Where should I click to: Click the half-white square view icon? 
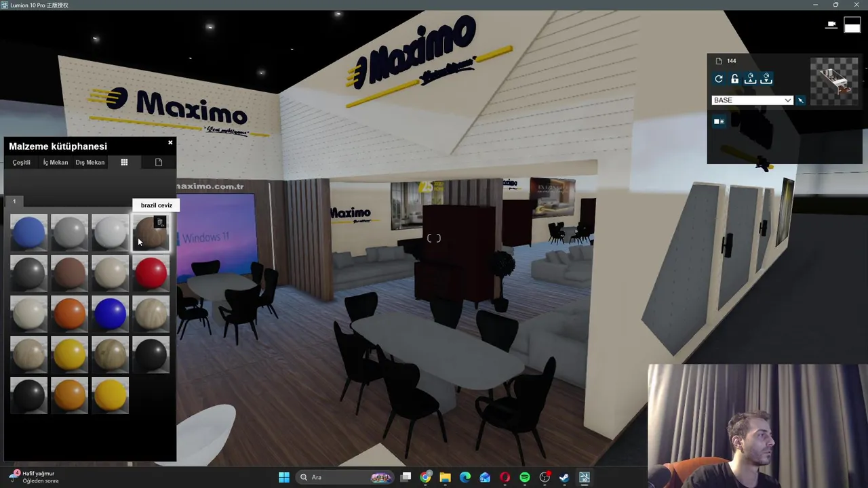[852, 25]
